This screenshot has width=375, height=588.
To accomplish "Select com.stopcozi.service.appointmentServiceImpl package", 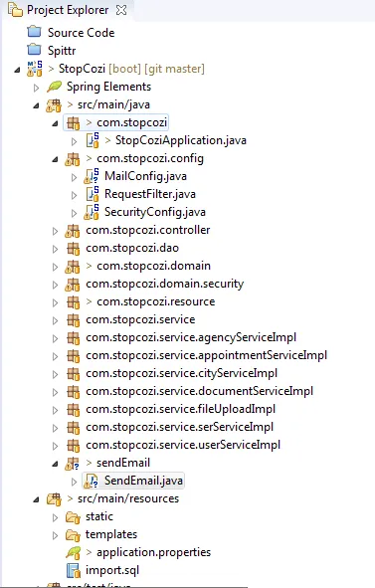I will pos(206,355).
